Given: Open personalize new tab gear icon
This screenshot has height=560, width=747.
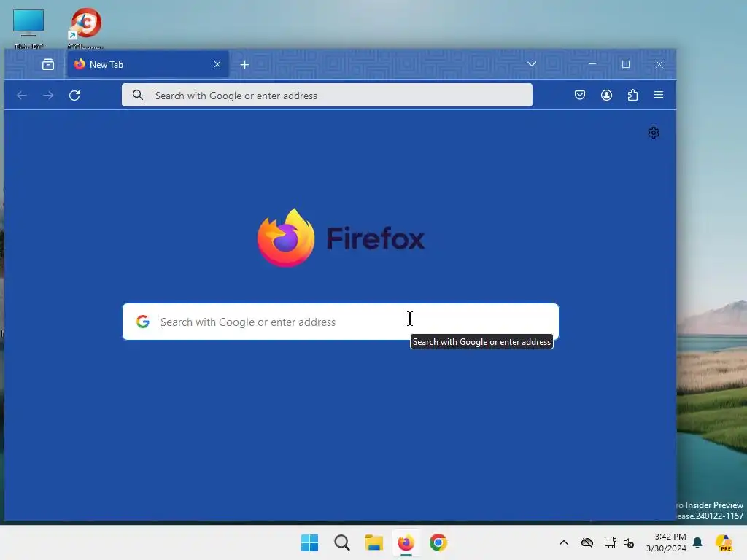Looking at the screenshot, I should click(654, 133).
